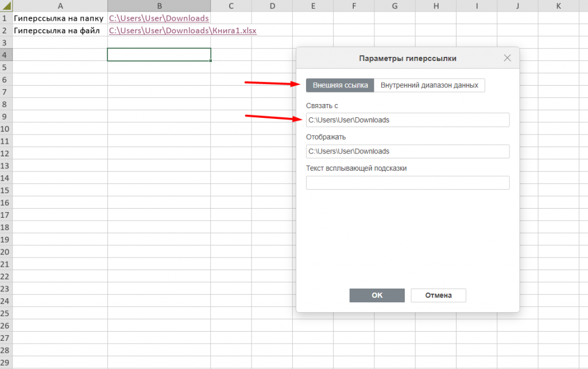
Task: Select the 'Внешняя ссылка' tab
Action: 340,85
